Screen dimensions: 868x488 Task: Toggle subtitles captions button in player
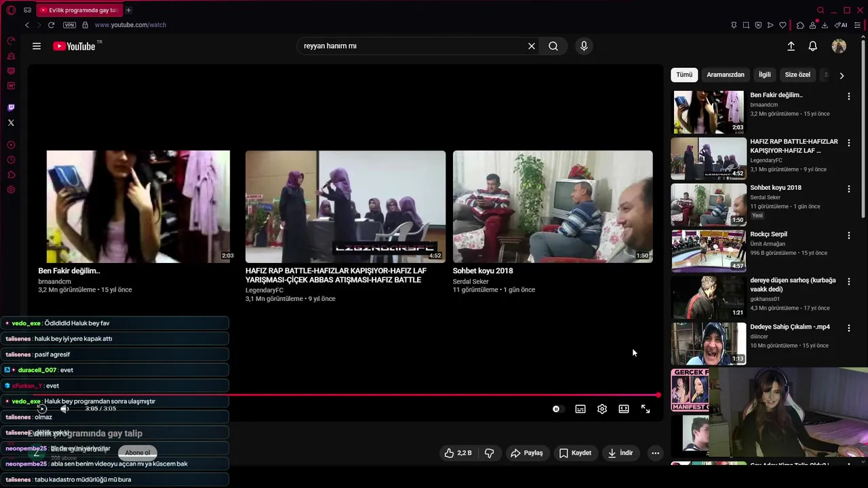tap(580, 409)
